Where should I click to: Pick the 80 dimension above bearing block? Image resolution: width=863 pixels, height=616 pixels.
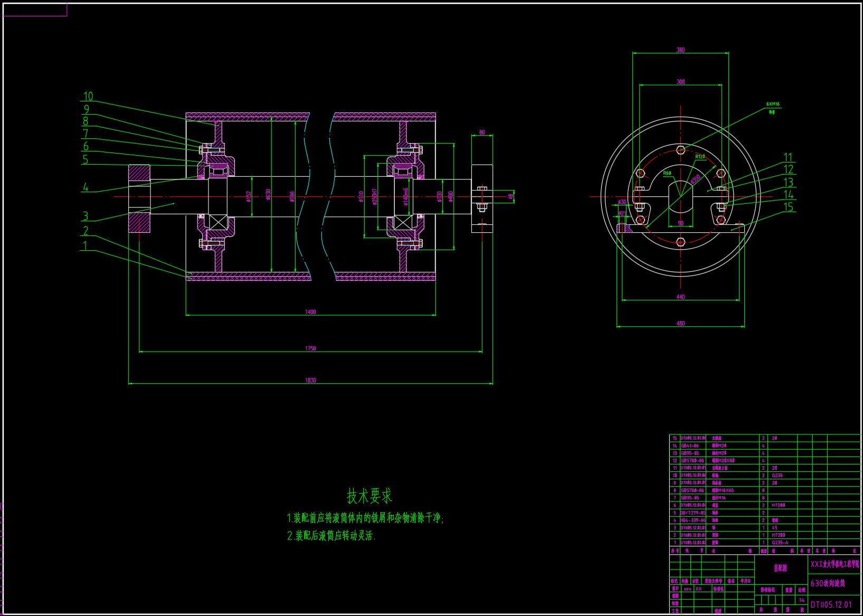tap(482, 132)
